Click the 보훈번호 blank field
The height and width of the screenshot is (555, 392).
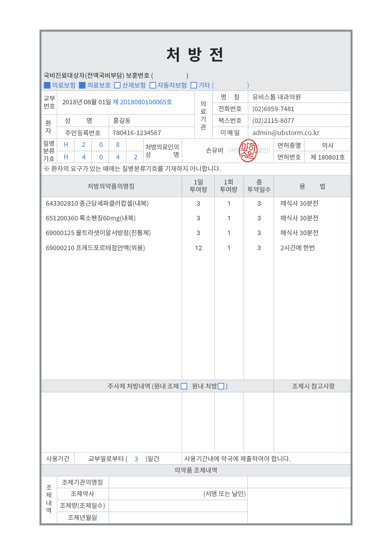coord(170,76)
